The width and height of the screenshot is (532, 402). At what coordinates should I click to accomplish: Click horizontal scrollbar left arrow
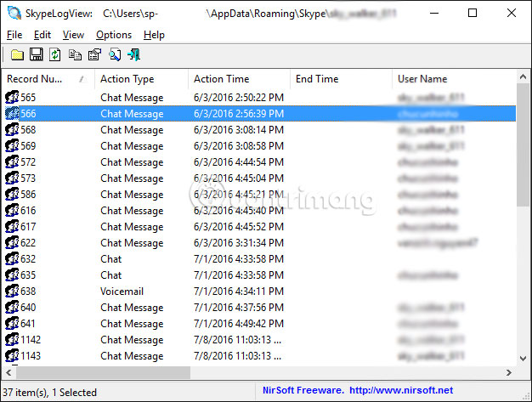pyautogui.click(x=9, y=373)
